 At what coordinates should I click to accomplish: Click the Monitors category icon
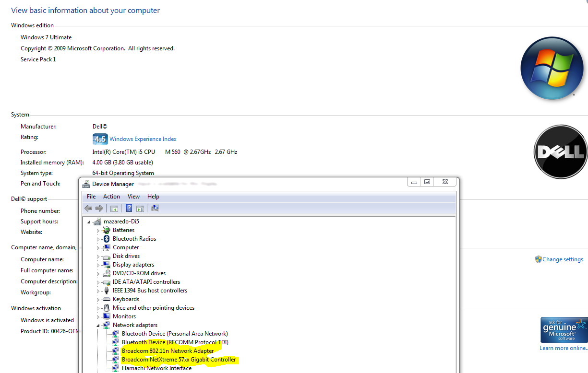[x=107, y=316]
